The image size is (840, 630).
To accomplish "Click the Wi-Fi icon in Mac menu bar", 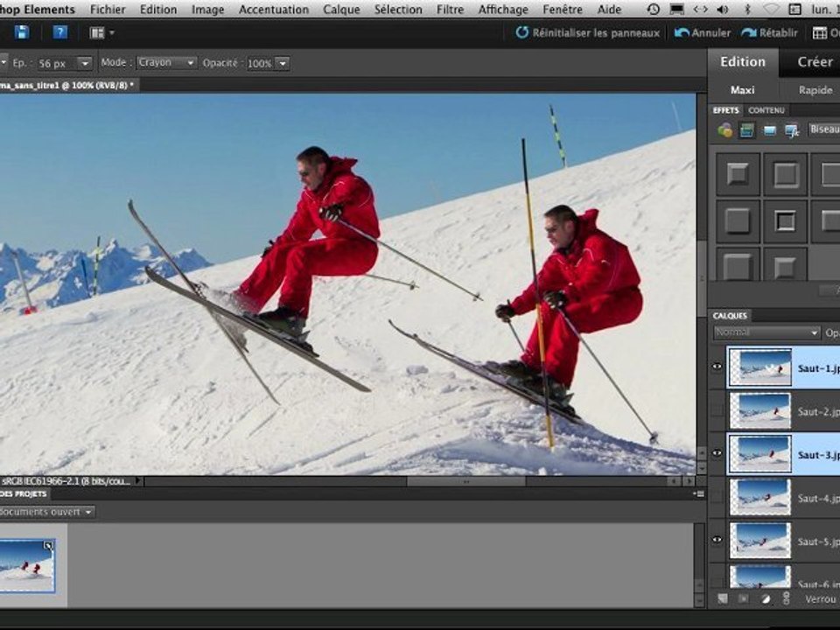I will click(771, 9).
